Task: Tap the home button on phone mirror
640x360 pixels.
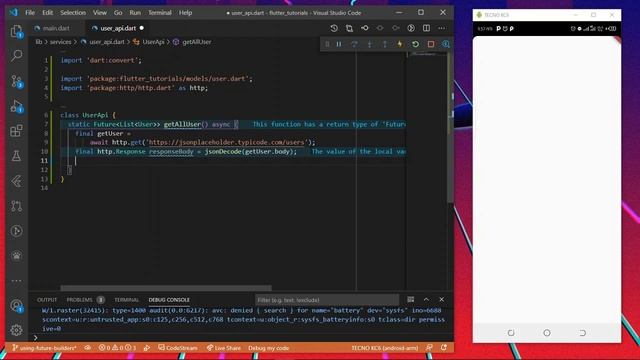Action: coord(547,333)
